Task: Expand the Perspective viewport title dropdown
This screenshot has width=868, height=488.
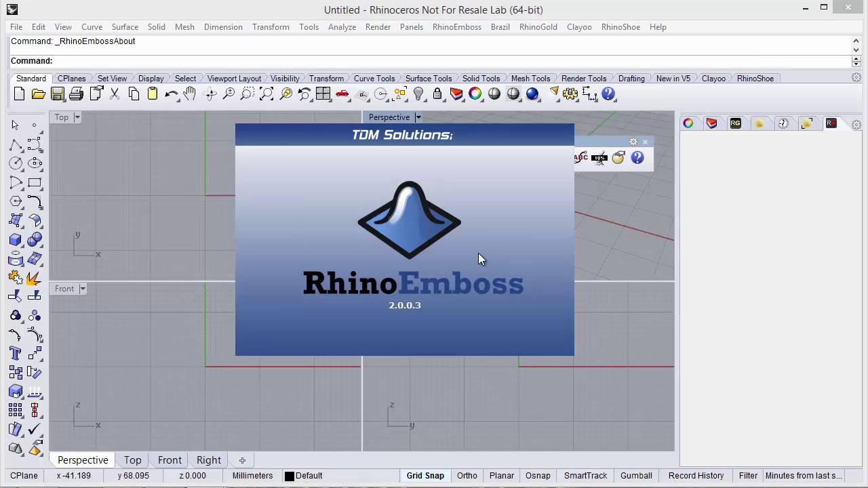Action: (x=418, y=117)
